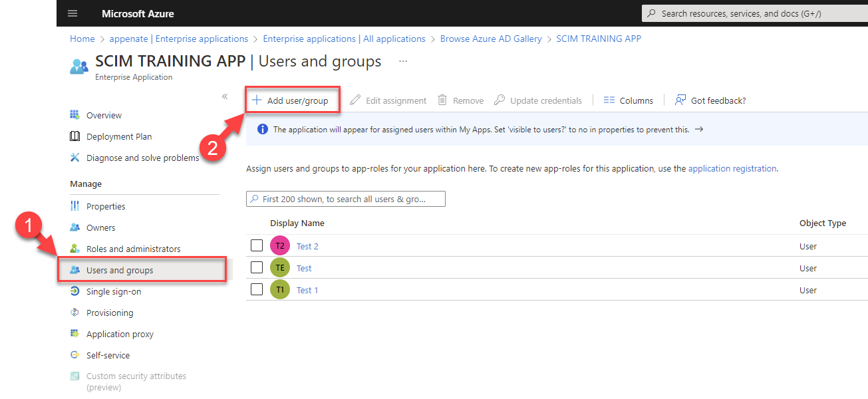Click the T2 avatar of Test 2
The image size is (868, 399).
point(280,246)
